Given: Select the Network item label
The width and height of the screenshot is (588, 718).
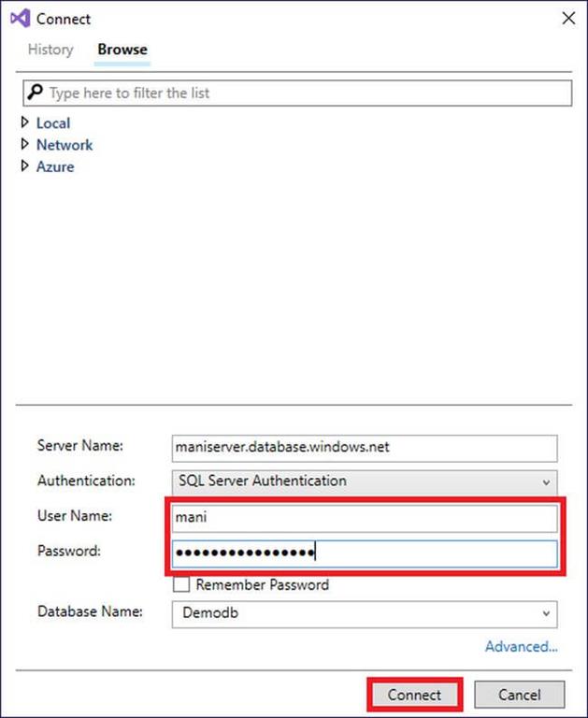Looking at the screenshot, I should tap(65, 145).
